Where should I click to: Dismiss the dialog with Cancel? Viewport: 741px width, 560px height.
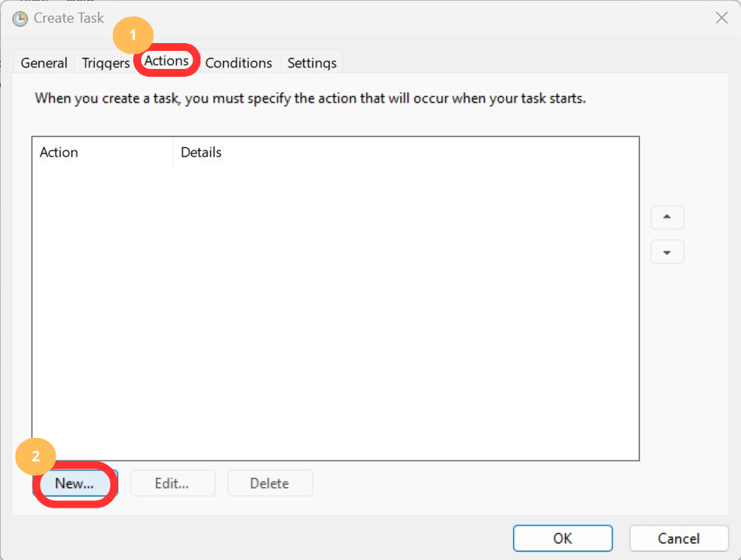[678, 538]
